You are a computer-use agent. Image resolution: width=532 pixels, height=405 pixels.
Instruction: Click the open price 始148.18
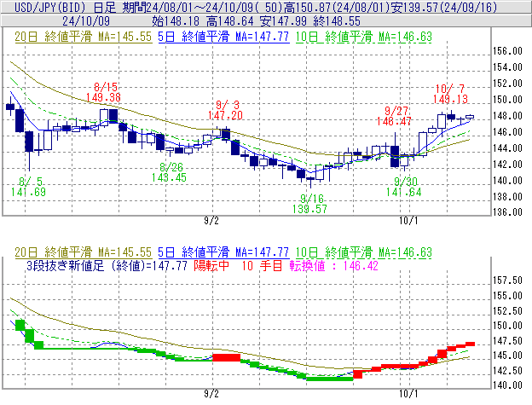point(176,21)
